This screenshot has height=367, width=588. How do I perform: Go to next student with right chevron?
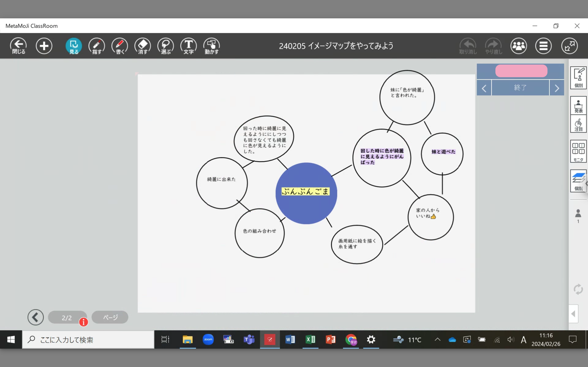point(557,88)
